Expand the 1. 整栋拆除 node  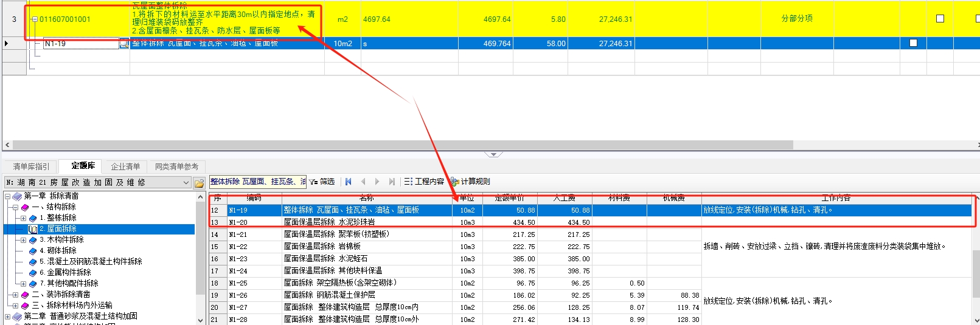pos(23,218)
